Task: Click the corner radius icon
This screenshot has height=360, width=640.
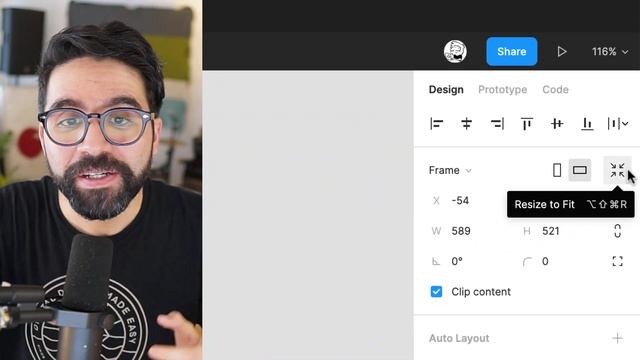Action: [527, 261]
